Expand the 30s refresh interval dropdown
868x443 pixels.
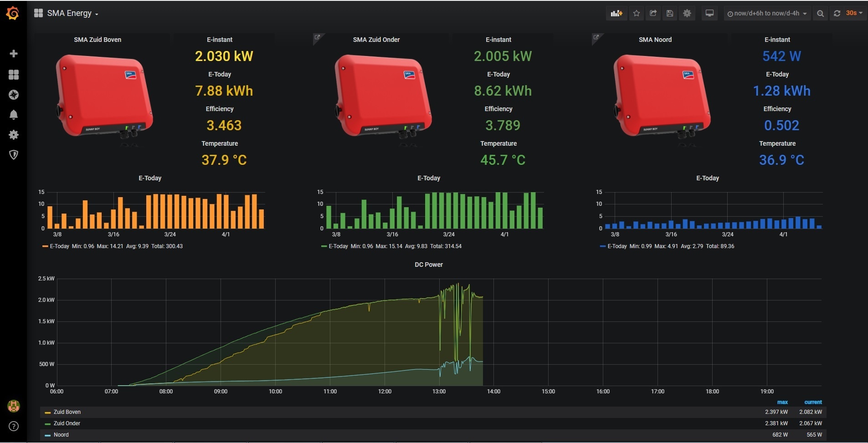tap(854, 13)
